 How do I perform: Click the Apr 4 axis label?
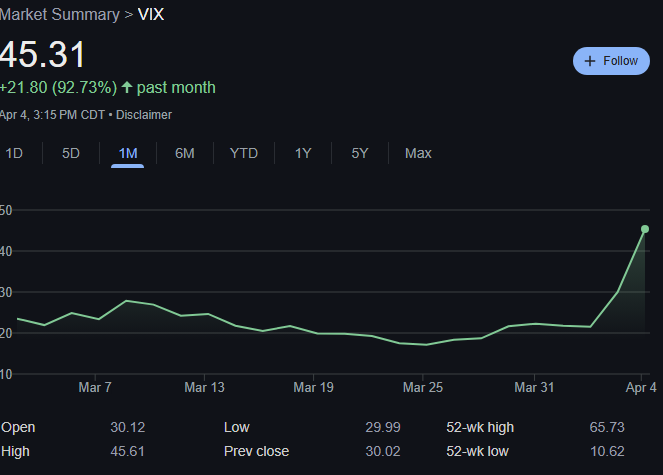click(x=641, y=387)
